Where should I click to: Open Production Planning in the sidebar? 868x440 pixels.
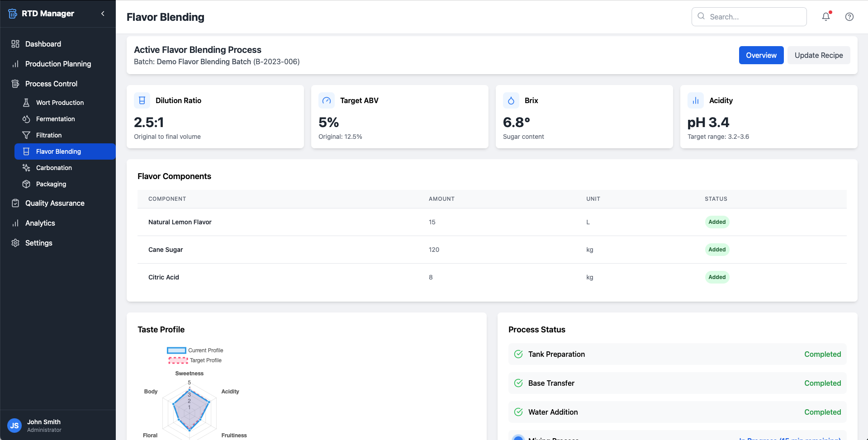pos(58,64)
